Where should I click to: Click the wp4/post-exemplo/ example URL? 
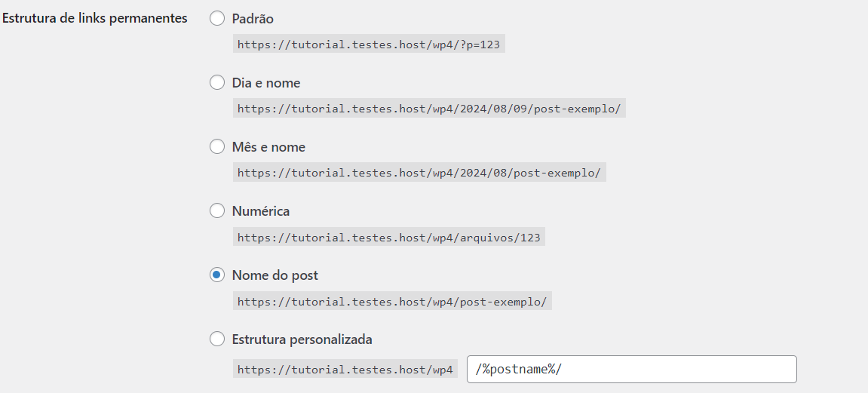pyautogui.click(x=392, y=302)
